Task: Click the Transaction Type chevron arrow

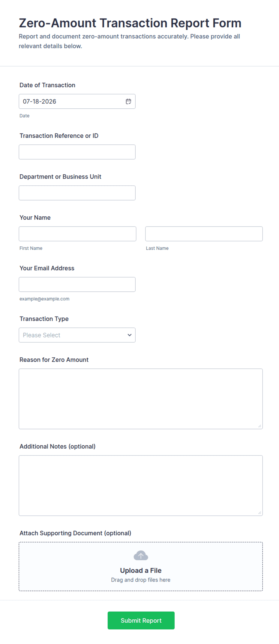Action: 129,335
